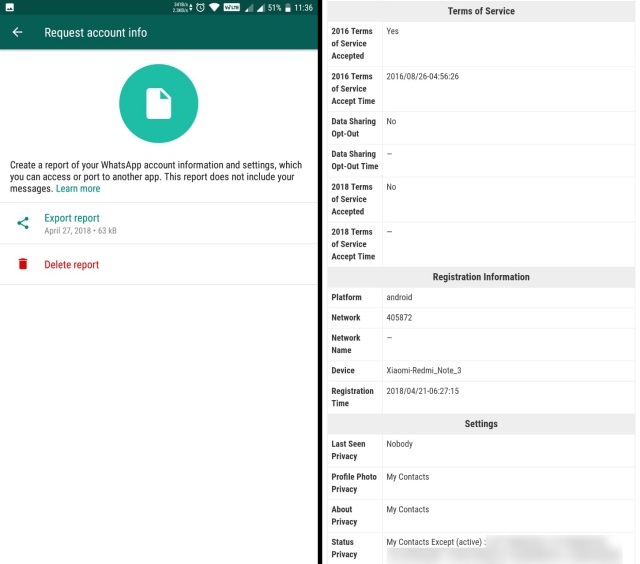The height and width of the screenshot is (564, 640).
Task: Click the 2016 Terms of Service Accepted label
Action: [352, 43]
